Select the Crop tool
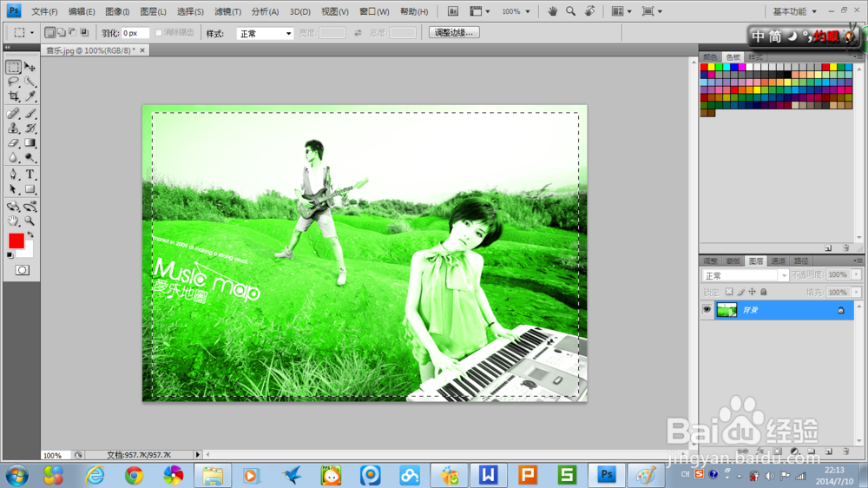 click(x=13, y=96)
